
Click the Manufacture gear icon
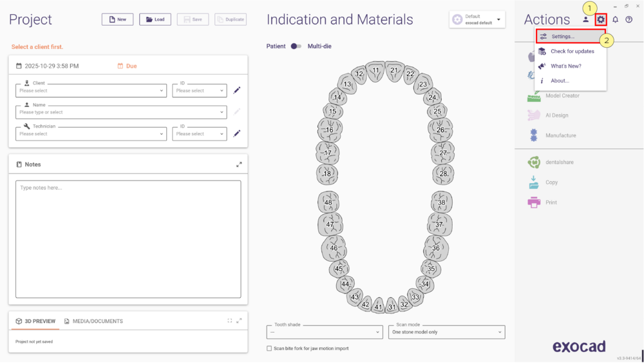533,135
